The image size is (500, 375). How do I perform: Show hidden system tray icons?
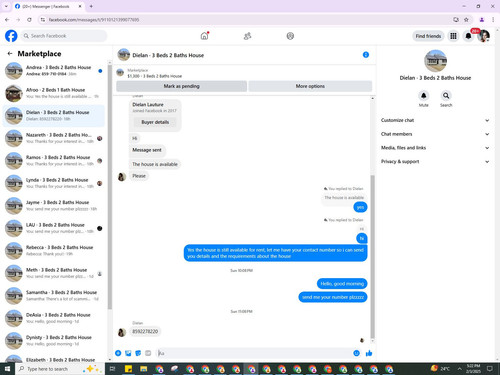[459, 369]
